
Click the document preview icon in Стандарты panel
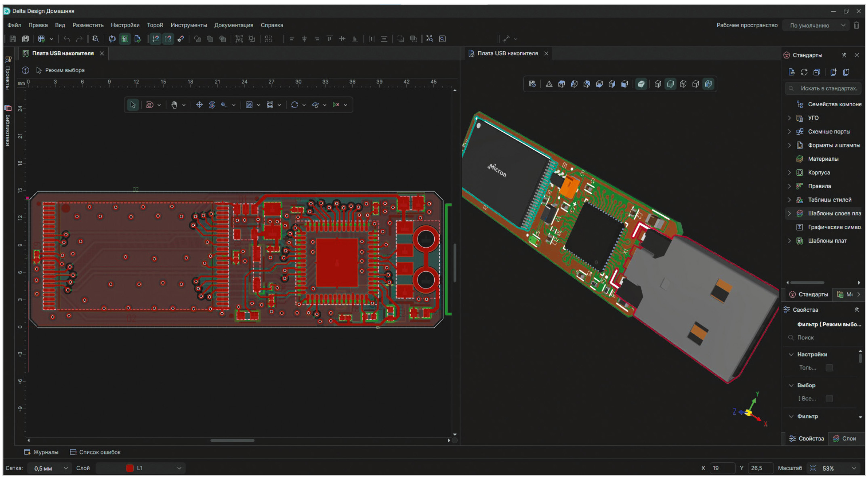click(792, 72)
